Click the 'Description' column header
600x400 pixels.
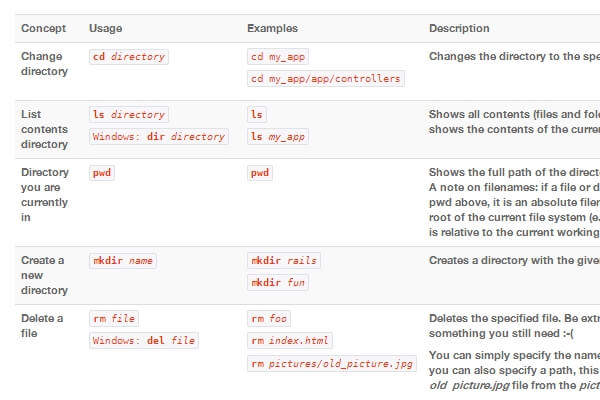(x=459, y=29)
